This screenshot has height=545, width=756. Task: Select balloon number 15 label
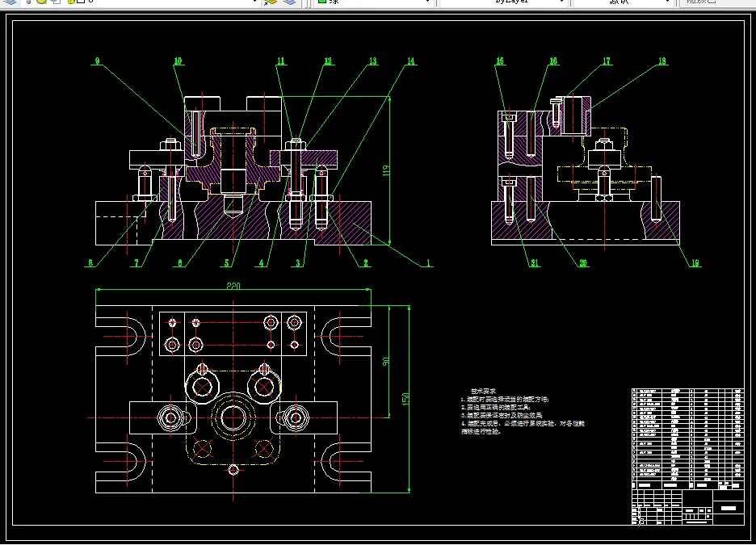point(500,61)
